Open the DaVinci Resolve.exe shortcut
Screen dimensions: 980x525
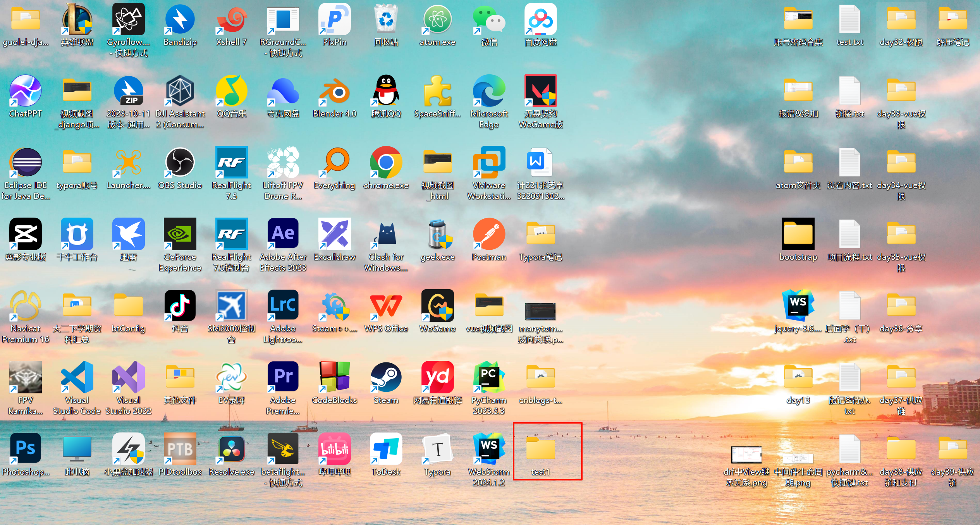pos(232,449)
